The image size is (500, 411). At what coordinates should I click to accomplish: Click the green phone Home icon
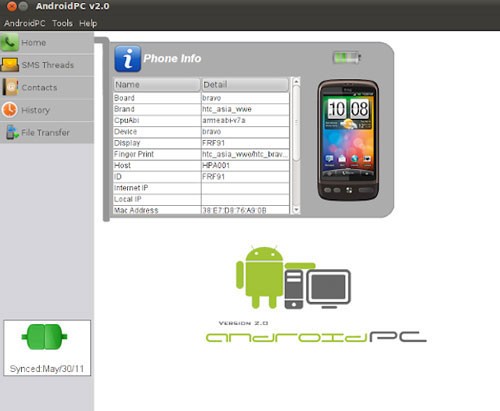coord(9,42)
